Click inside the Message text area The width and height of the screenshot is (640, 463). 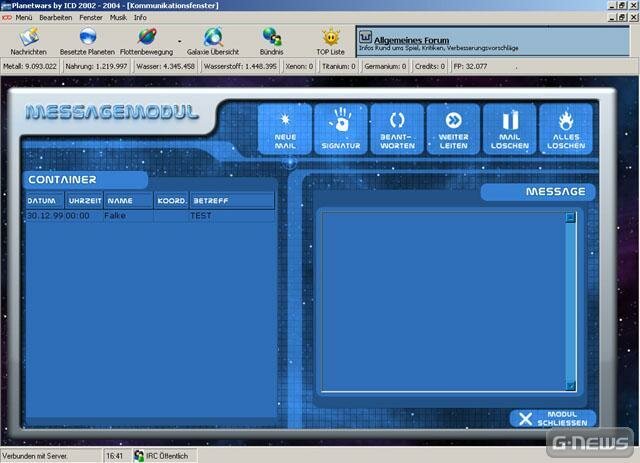(444, 301)
